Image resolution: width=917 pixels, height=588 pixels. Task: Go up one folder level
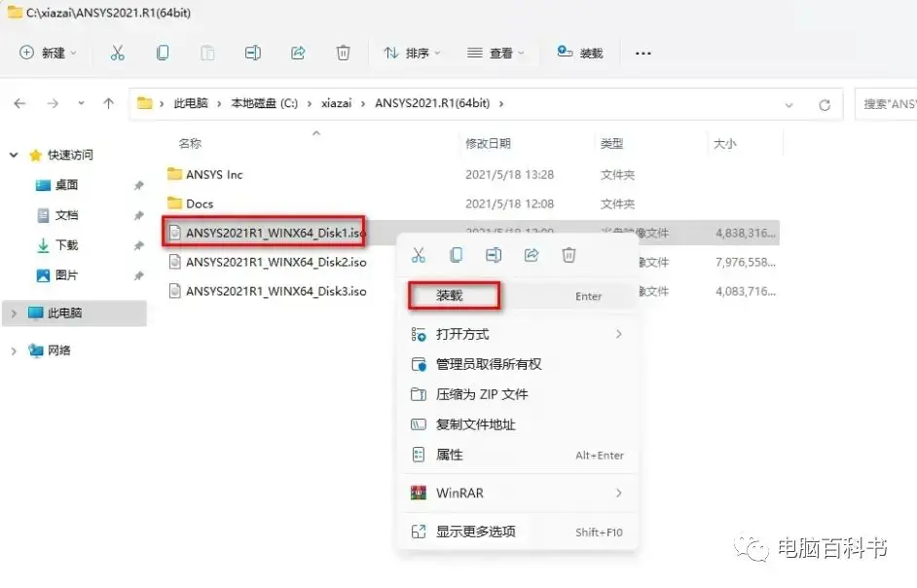tap(109, 103)
